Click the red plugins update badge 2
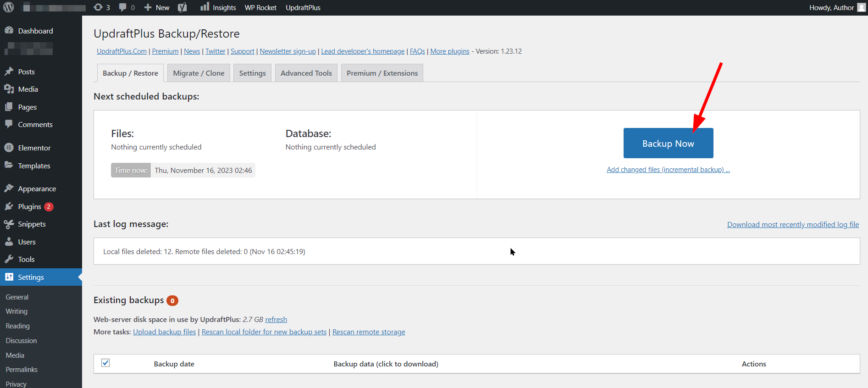 (x=49, y=207)
